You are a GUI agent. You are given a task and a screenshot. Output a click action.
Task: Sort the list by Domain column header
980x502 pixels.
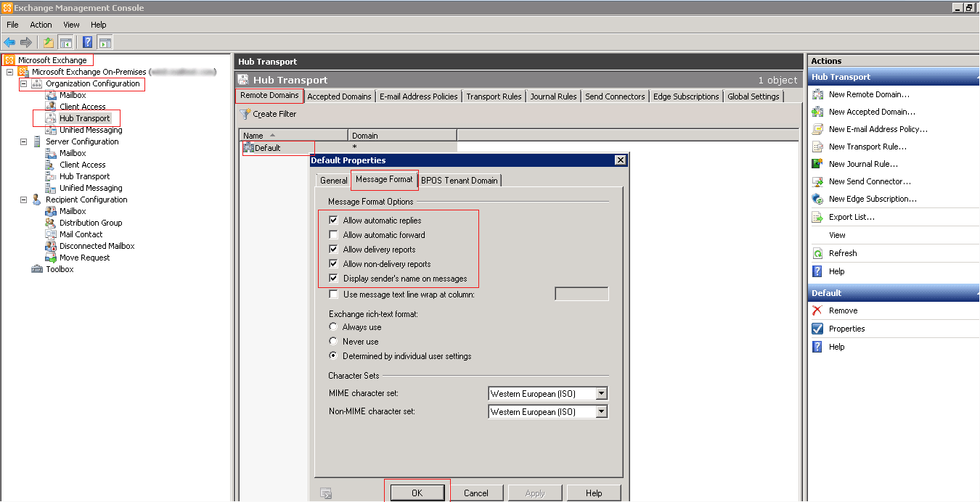[x=402, y=136]
